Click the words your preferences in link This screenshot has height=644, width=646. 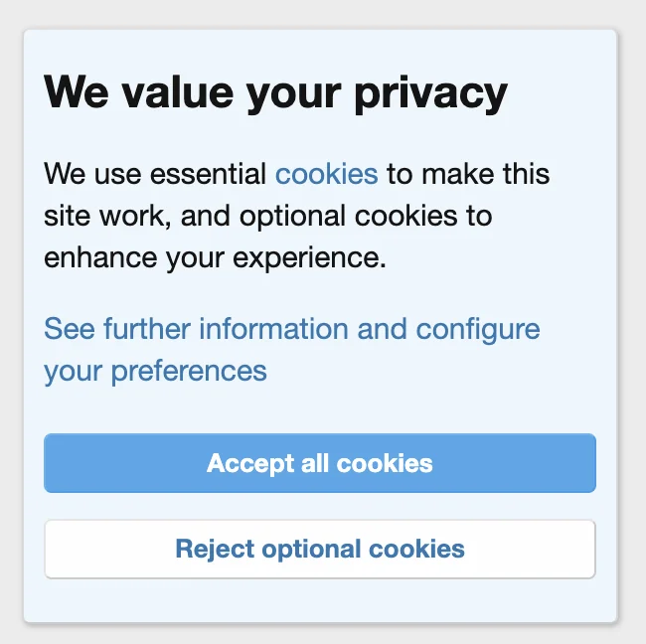[155, 372]
